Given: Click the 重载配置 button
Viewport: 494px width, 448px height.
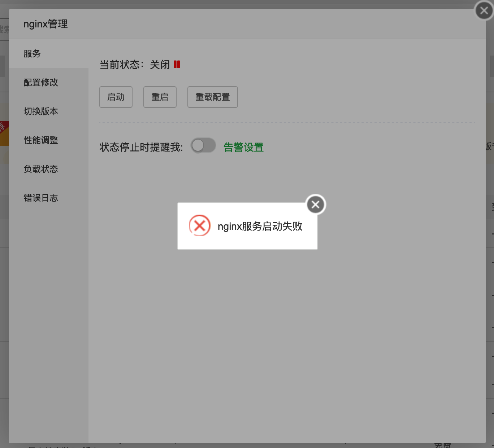Looking at the screenshot, I should point(213,97).
